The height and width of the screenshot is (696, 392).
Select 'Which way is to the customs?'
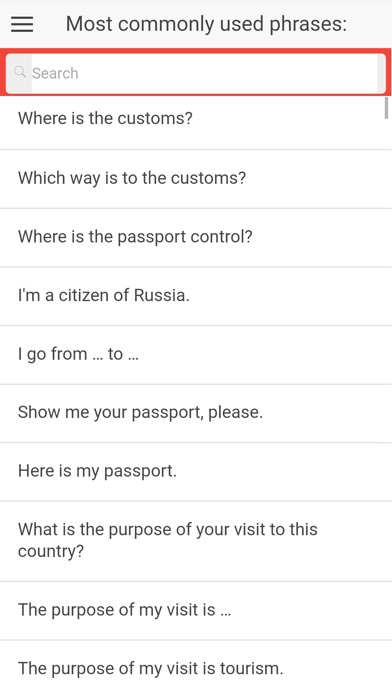(x=196, y=179)
